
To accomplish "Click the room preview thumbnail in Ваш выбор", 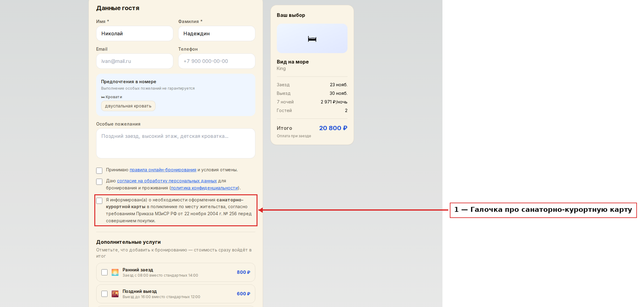I will [x=312, y=38].
